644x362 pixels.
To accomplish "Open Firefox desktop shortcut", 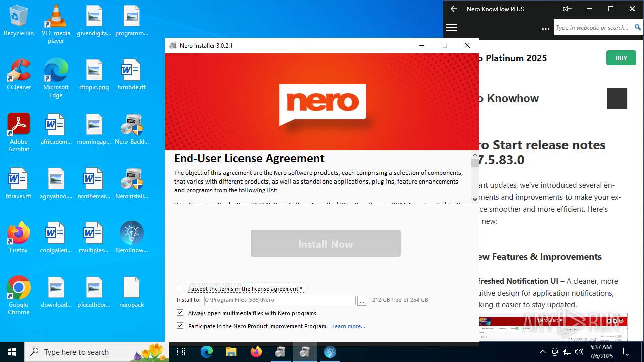I will point(19,238).
